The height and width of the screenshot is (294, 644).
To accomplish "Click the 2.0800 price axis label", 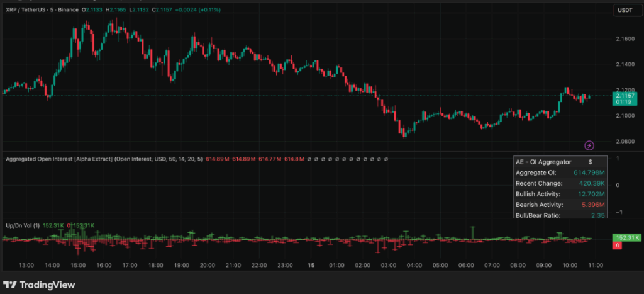I will pos(626,142).
